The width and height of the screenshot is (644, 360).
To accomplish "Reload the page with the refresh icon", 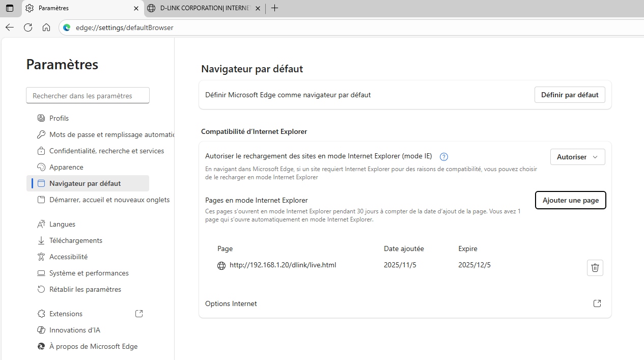I will click(x=28, y=27).
